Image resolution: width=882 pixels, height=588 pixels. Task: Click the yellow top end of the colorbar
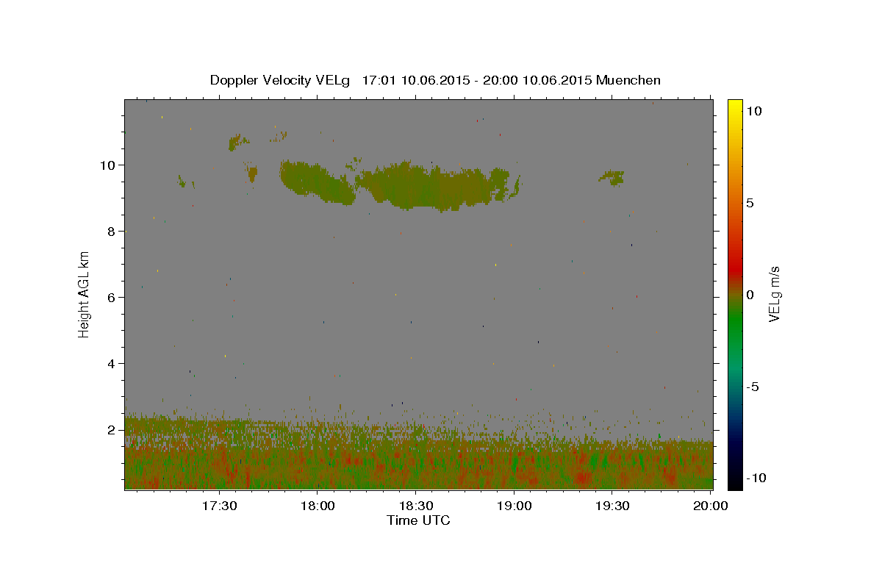(x=735, y=104)
